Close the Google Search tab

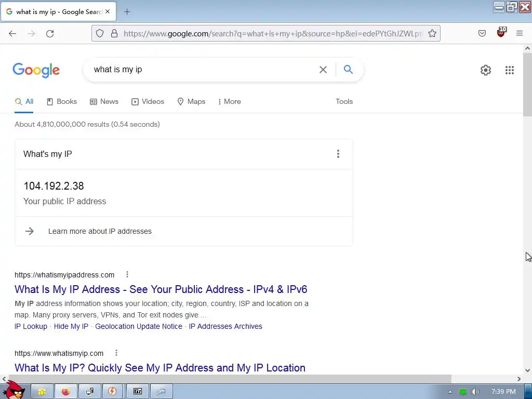[108, 11]
